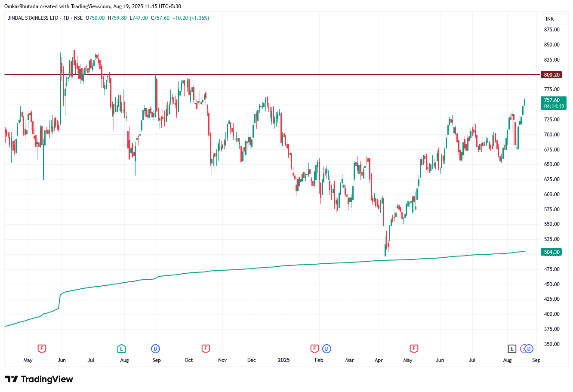The height and width of the screenshot is (392, 573).
Task: Click the change value +10.20 (+1.36%)
Action: (x=191, y=18)
